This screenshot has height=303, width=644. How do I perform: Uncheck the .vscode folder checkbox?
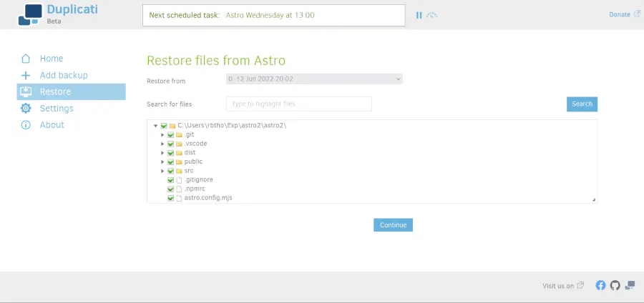point(171,144)
